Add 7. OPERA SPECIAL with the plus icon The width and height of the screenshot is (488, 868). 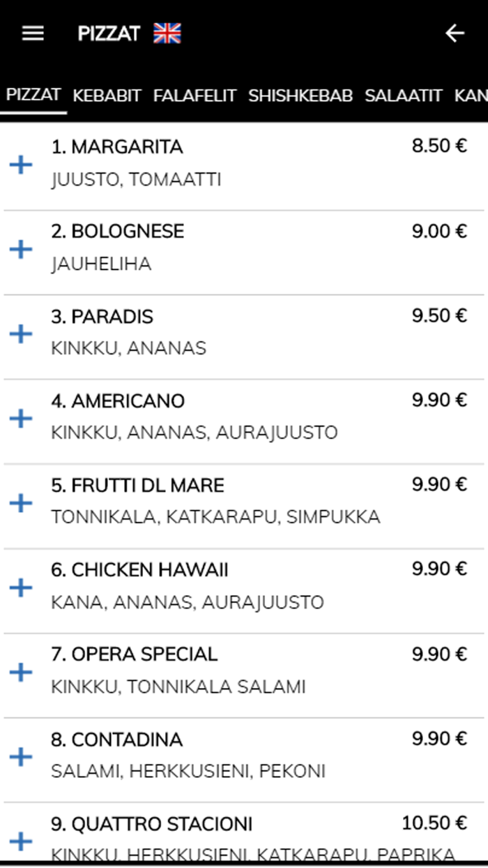pyautogui.click(x=21, y=673)
